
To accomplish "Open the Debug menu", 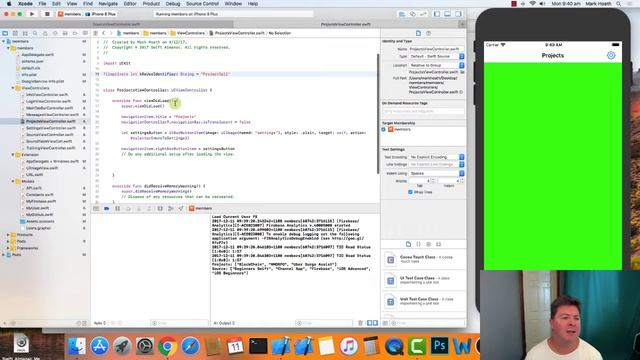I will tap(173, 4).
